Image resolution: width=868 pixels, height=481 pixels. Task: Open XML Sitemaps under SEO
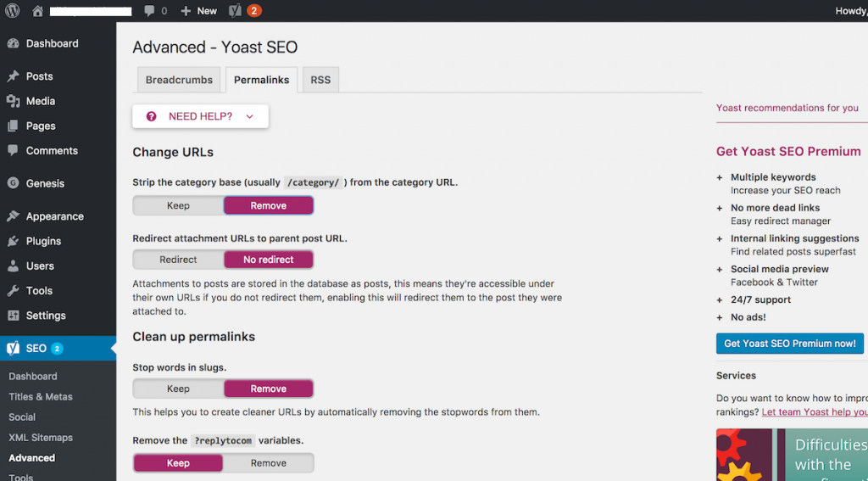point(41,438)
